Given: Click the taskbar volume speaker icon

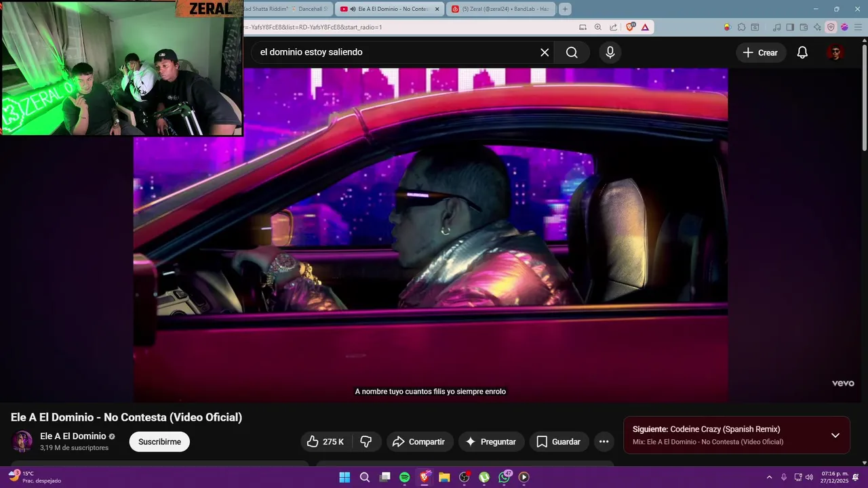Looking at the screenshot, I should 809,477.
